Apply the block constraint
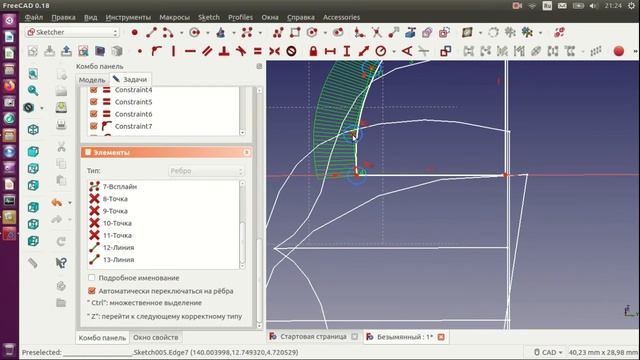 (x=291, y=51)
